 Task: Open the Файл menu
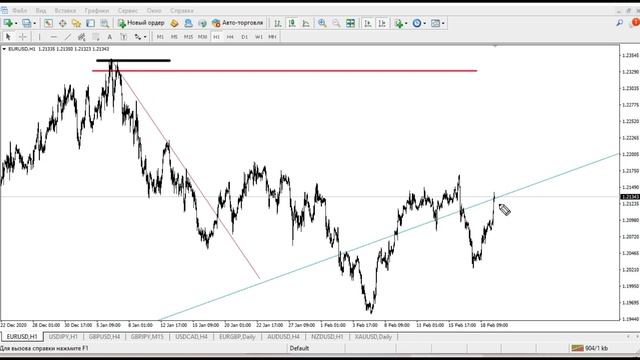coord(20,11)
